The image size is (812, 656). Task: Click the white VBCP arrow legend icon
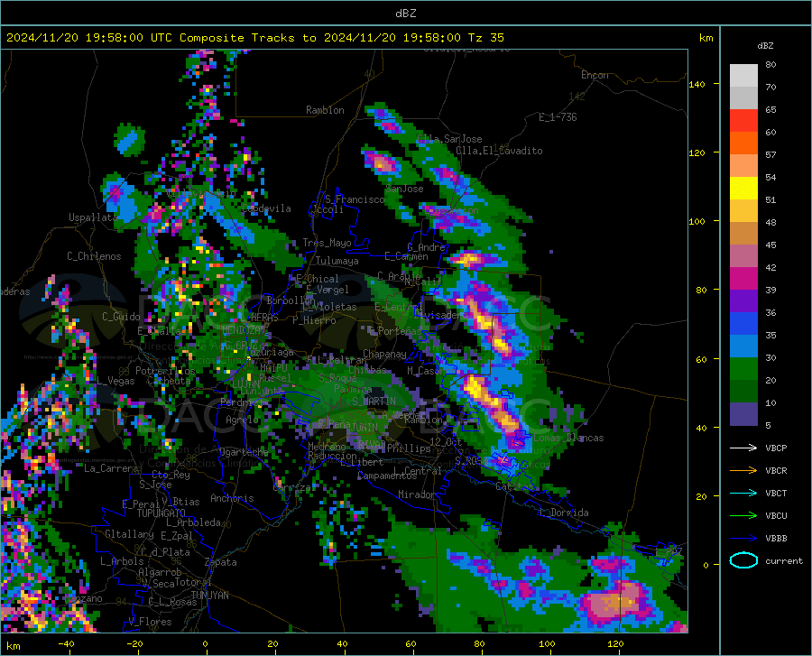click(x=743, y=448)
